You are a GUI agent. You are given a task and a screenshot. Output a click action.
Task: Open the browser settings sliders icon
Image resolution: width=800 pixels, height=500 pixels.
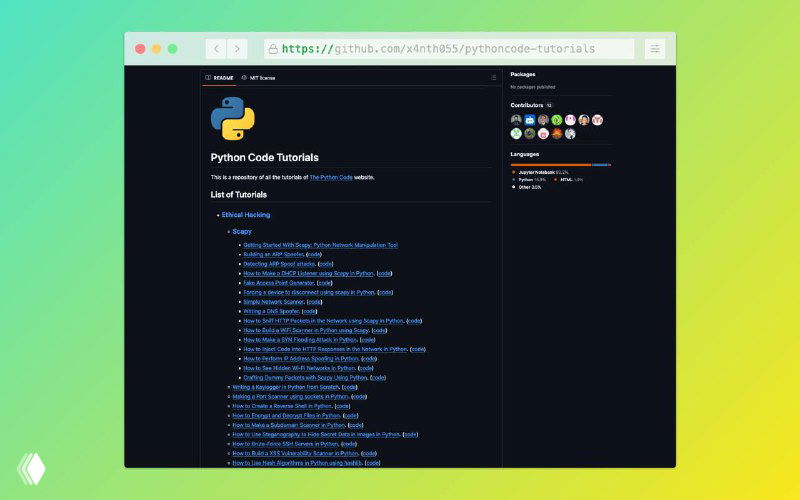655,49
